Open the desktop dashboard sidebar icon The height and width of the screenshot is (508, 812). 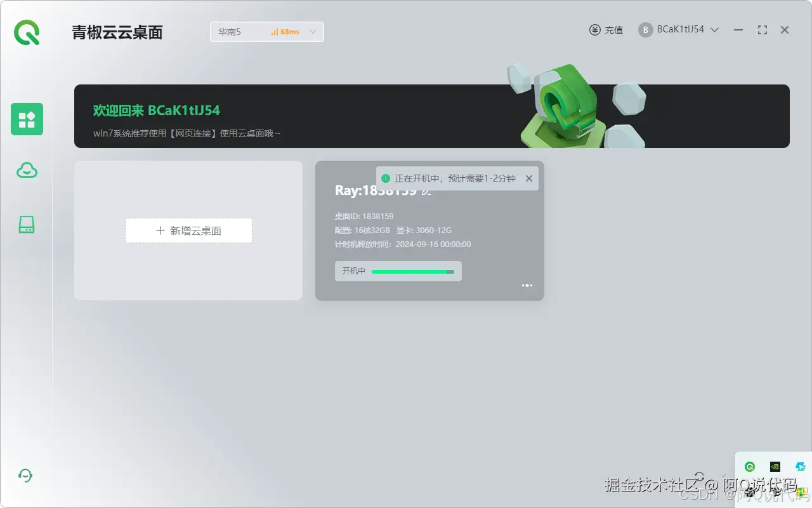click(27, 119)
